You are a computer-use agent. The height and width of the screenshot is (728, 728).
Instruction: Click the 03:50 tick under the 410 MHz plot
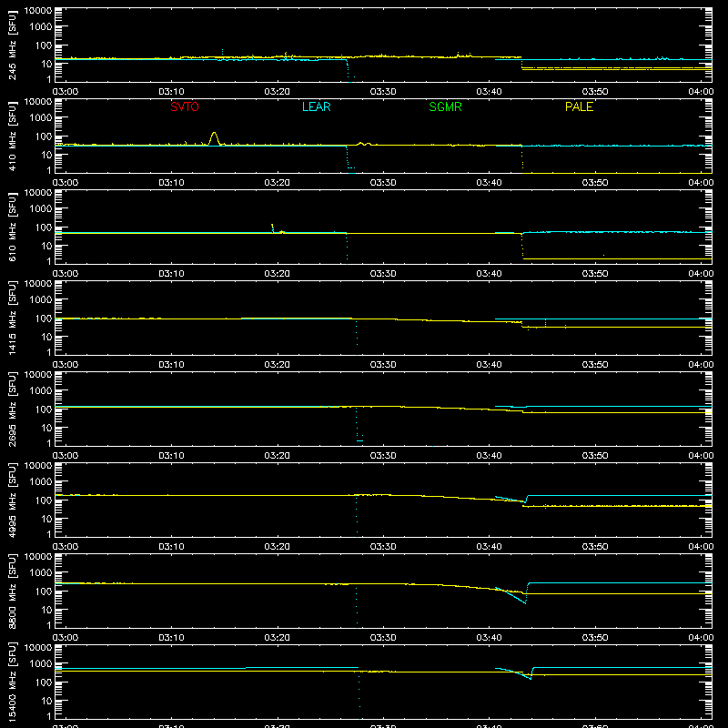(x=595, y=183)
